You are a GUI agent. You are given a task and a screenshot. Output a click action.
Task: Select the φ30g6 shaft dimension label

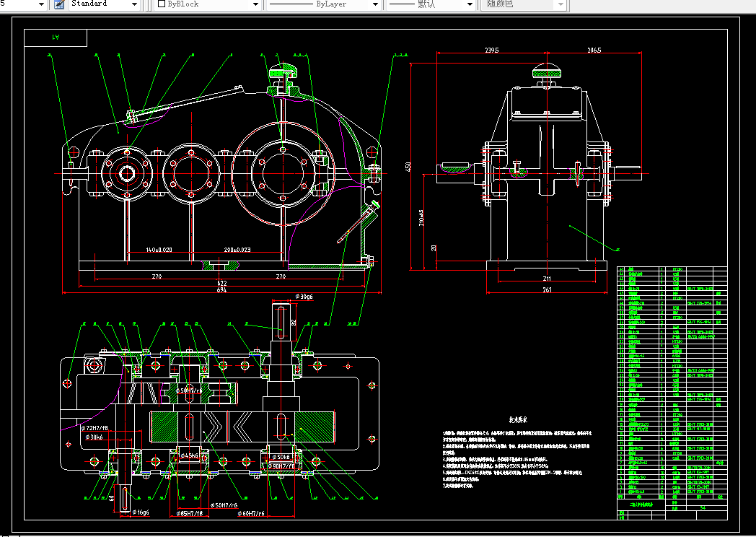[304, 297]
